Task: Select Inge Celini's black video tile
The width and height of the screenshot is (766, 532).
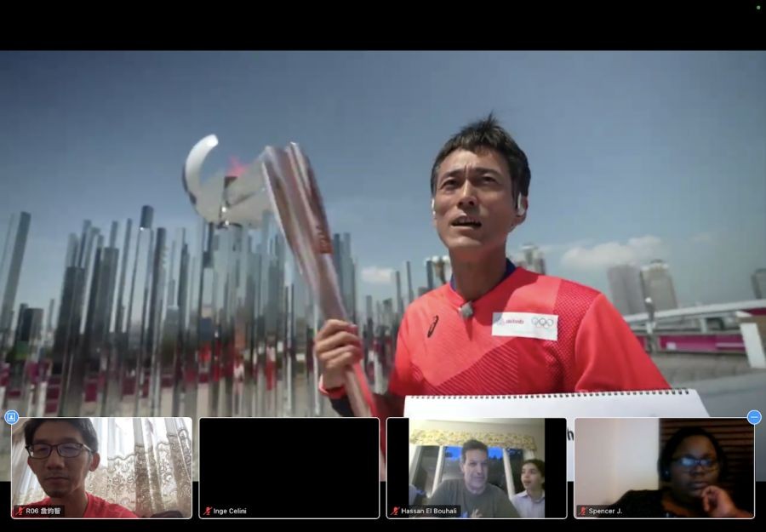Action: point(289,467)
